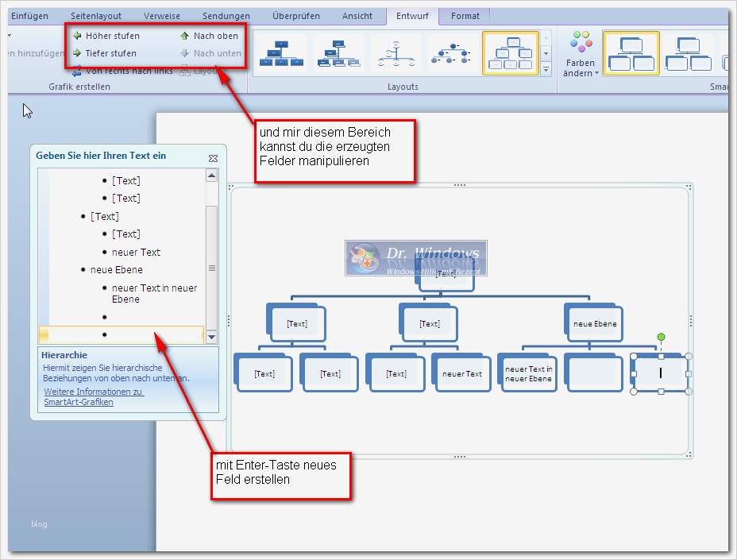Open the Farben ändern color dropdown
The width and height of the screenshot is (737, 560).
pos(581,53)
